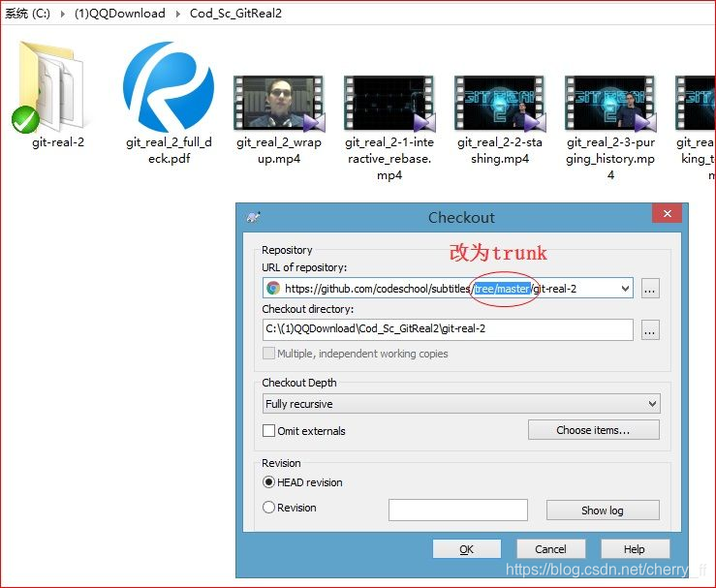Click the Cancel button

pyautogui.click(x=550, y=548)
